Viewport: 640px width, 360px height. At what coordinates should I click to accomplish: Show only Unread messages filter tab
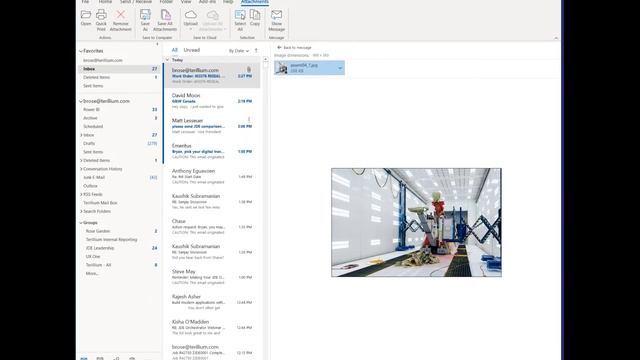(191, 50)
